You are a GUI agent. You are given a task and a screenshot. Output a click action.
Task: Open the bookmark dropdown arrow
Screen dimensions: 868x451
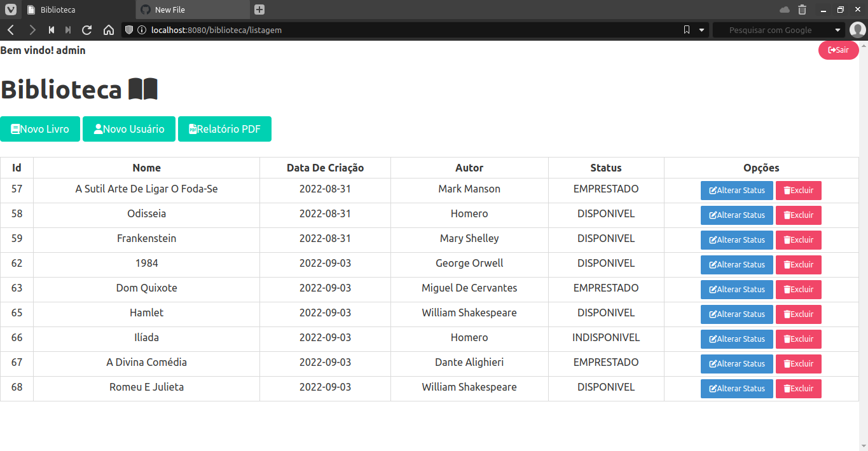click(x=701, y=29)
